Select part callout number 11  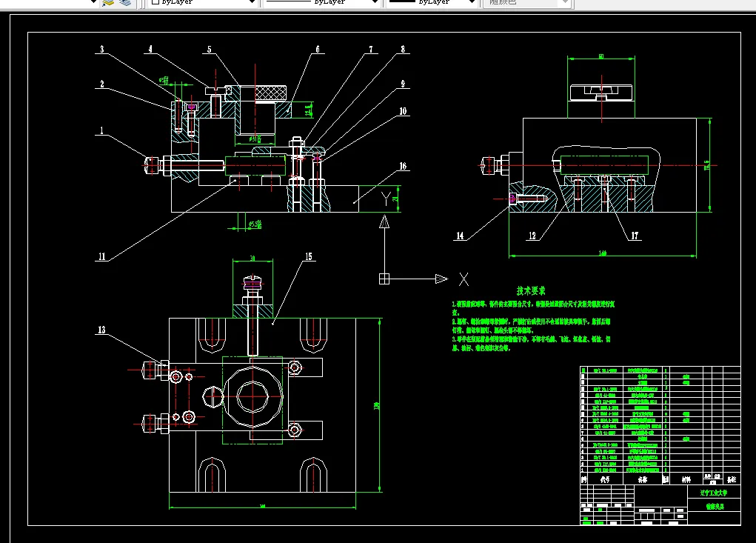coord(101,257)
